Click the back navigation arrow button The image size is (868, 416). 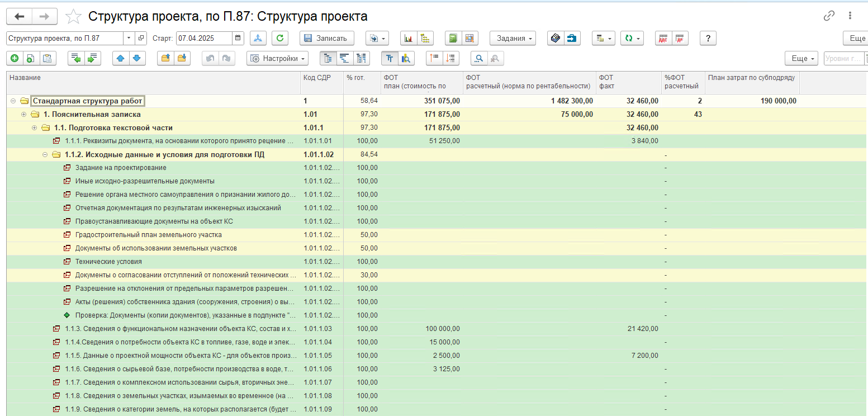coord(20,17)
